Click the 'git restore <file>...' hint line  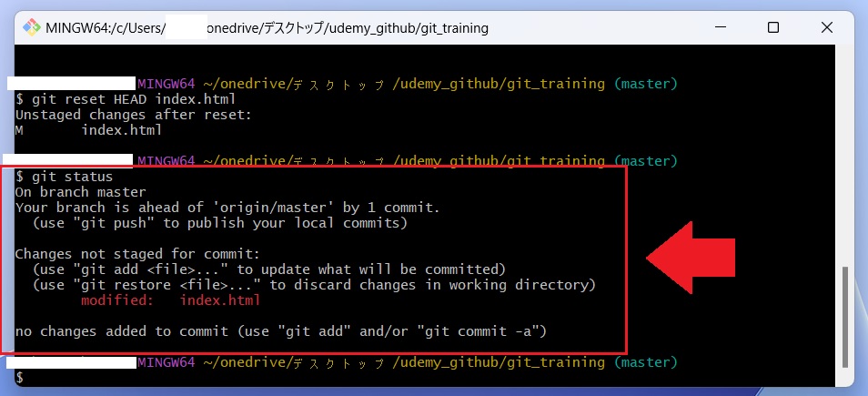click(x=314, y=285)
